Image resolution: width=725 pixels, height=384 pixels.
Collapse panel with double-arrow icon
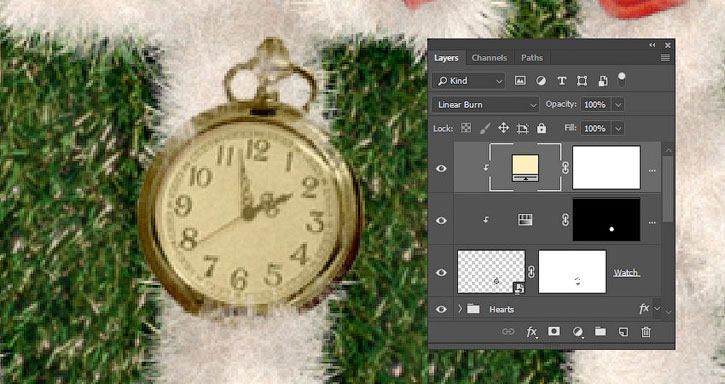point(652,45)
